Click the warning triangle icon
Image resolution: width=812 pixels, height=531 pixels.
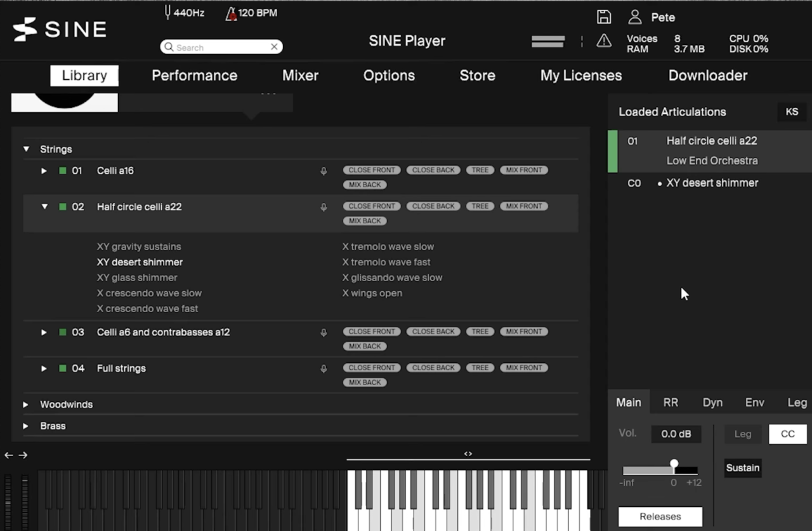[604, 41]
